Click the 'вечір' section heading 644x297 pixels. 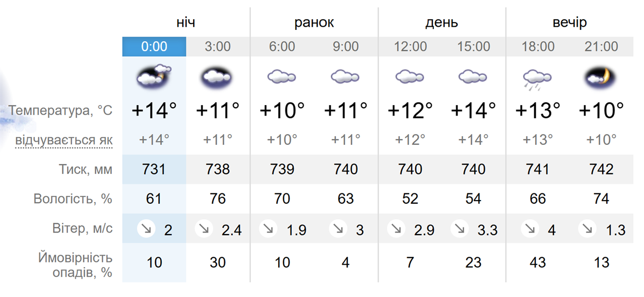coord(570,23)
